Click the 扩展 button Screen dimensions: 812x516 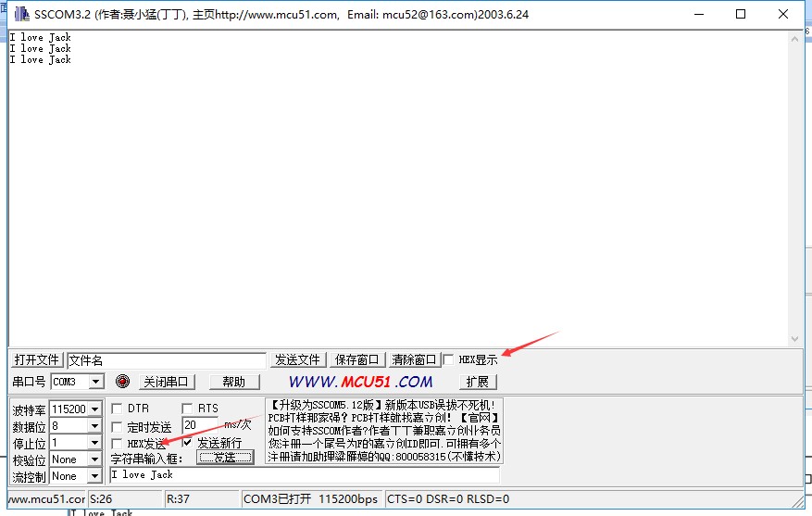tap(478, 382)
